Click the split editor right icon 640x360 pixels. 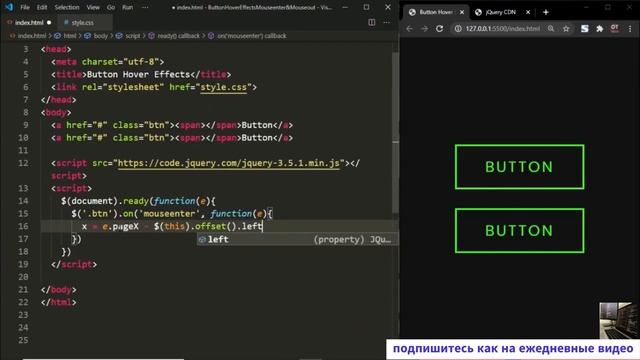coord(371,22)
